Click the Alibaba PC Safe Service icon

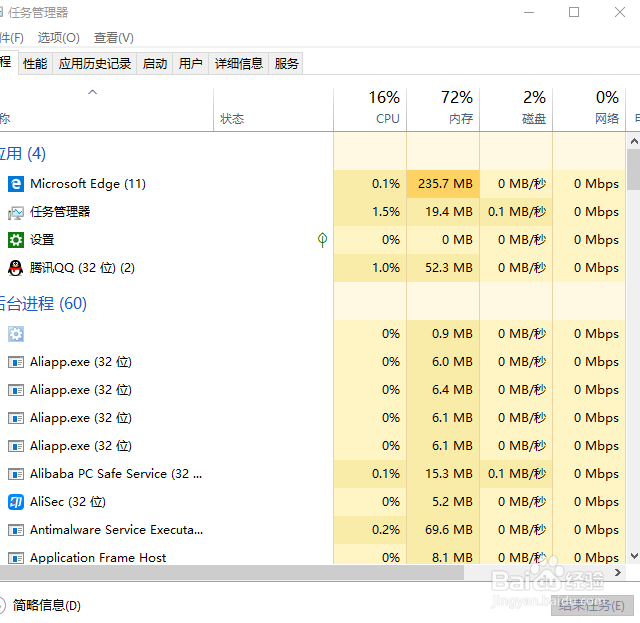tap(16, 474)
